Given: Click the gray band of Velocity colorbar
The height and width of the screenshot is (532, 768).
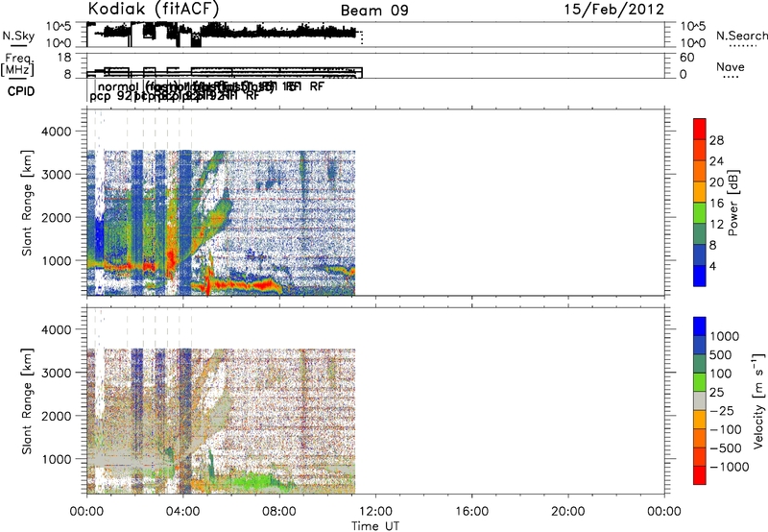Looking at the screenshot, I should [700, 400].
